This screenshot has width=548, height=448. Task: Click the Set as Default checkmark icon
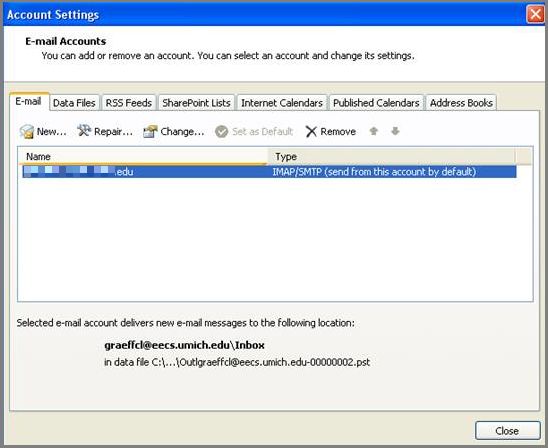222,132
